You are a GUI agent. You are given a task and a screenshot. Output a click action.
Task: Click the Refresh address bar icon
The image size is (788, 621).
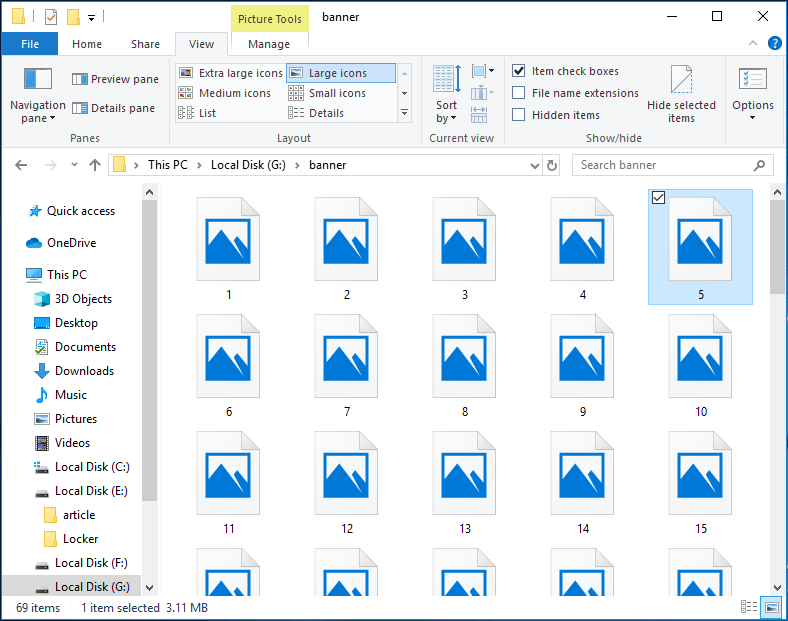click(x=551, y=165)
